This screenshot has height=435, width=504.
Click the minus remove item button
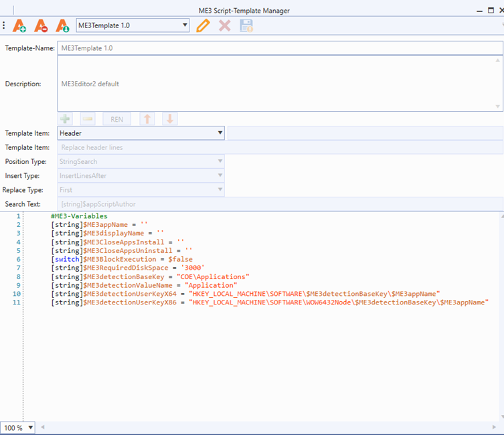[x=88, y=119]
